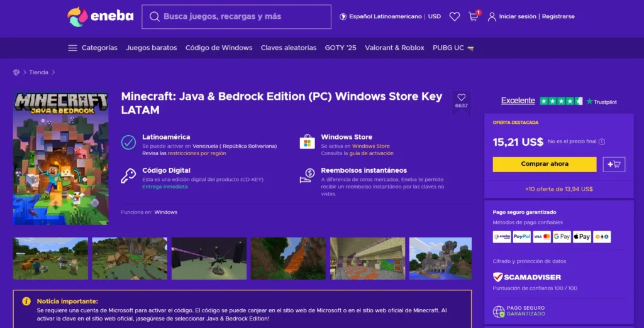Toggle the product wishlist heart with 6637
Image resolution: width=644 pixels, height=328 pixels.
[x=461, y=98]
